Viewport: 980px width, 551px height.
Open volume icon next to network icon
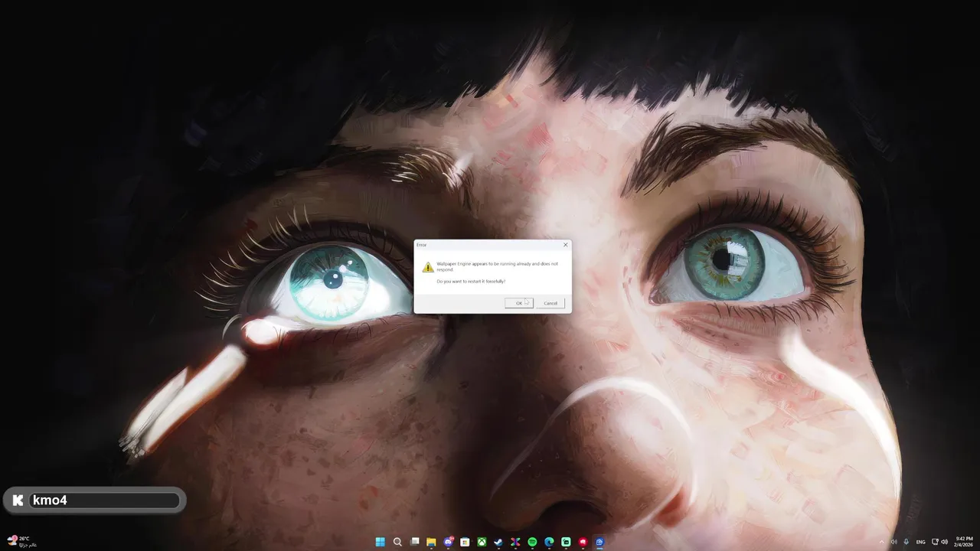944,542
